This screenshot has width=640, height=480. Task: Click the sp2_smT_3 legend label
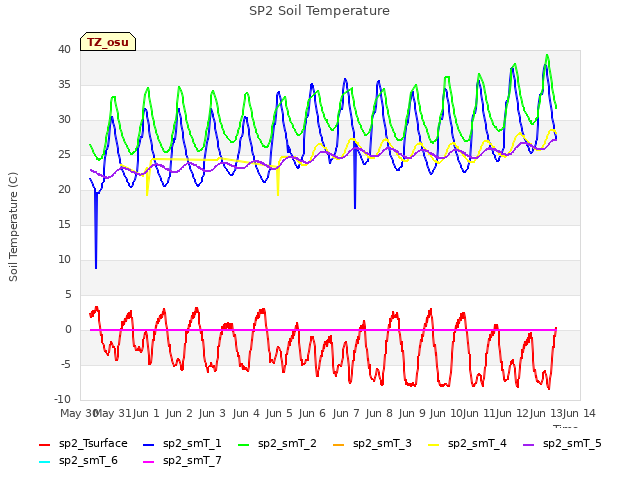(382, 443)
